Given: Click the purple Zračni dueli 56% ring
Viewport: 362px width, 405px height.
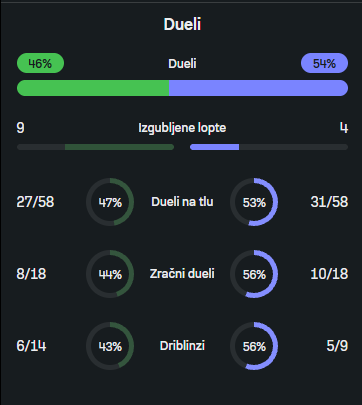Looking at the screenshot, I should (254, 274).
